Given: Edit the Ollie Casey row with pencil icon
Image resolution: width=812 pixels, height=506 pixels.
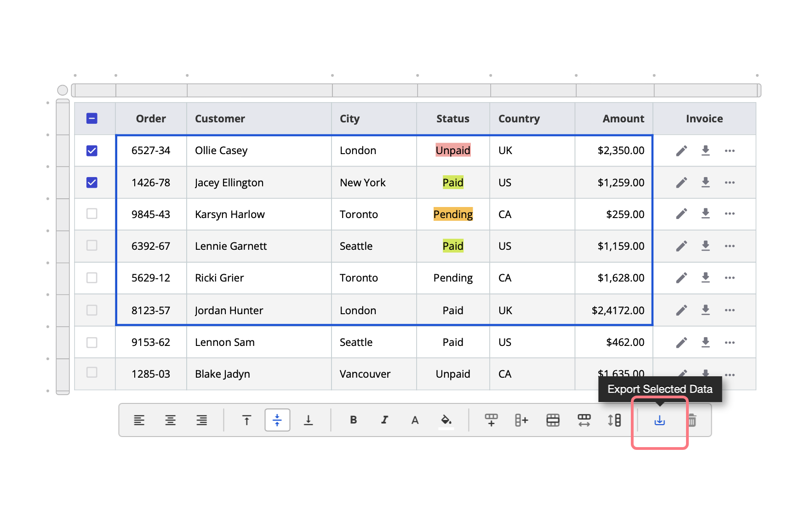Looking at the screenshot, I should [x=682, y=150].
